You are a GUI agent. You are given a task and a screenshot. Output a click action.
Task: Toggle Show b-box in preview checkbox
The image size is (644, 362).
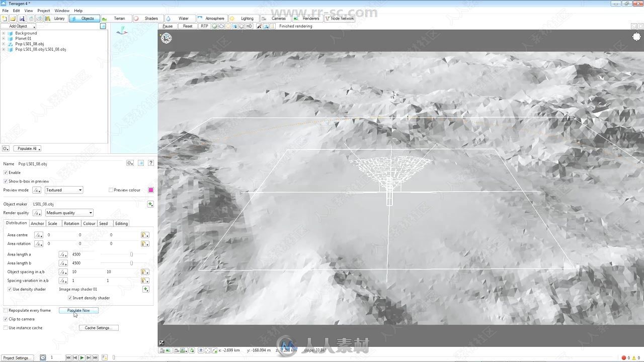tap(6, 181)
